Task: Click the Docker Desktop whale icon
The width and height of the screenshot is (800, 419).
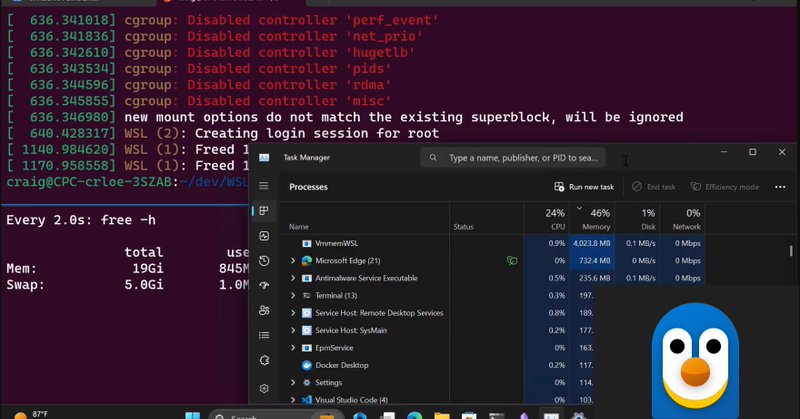Action: pyautogui.click(x=307, y=365)
